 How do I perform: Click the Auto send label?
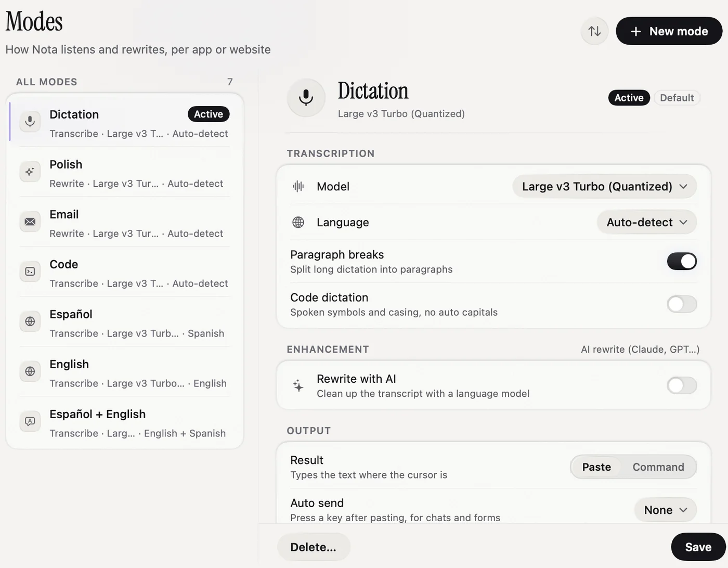coord(317,503)
